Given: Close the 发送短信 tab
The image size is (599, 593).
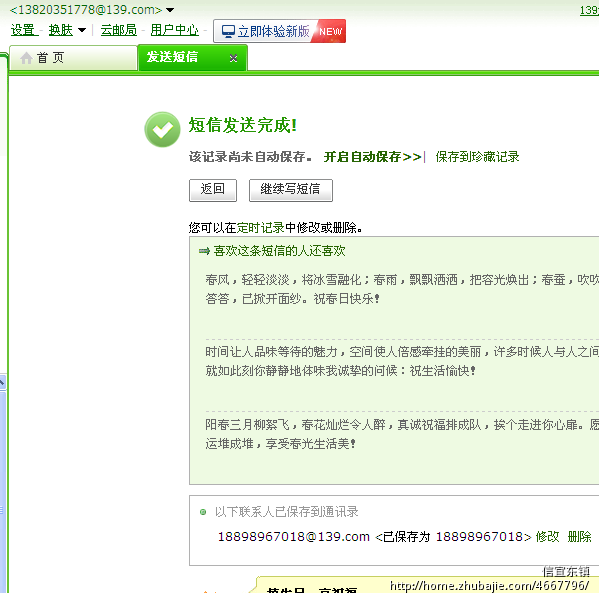Looking at the screenshot, I should point(233,58).
